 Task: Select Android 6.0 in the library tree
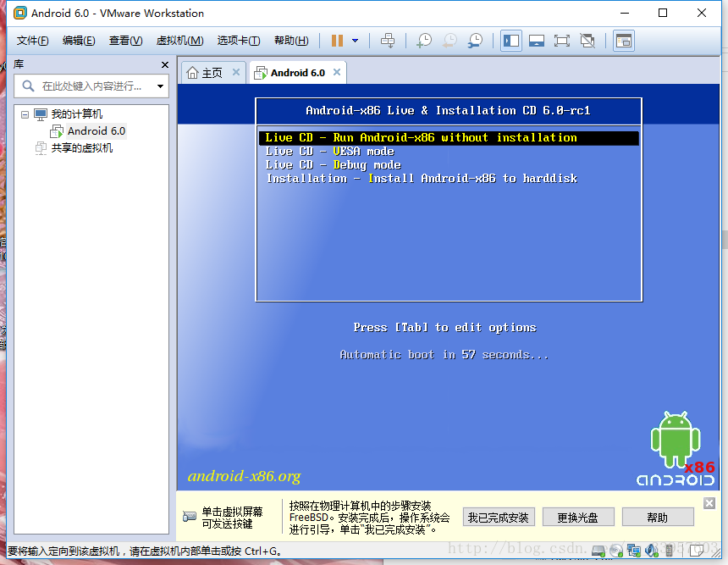pyautogui.click(x=97, y=131)
